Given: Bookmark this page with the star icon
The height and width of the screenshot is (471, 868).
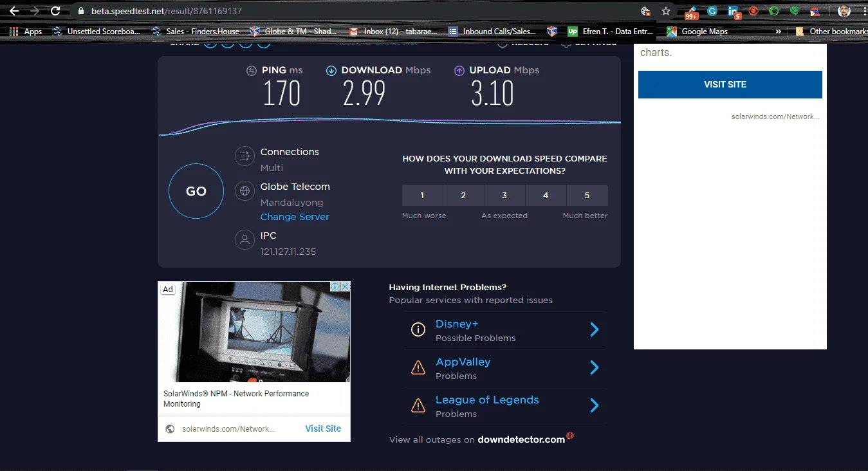Looking at the screenshot, I should [x=666, y=11].
